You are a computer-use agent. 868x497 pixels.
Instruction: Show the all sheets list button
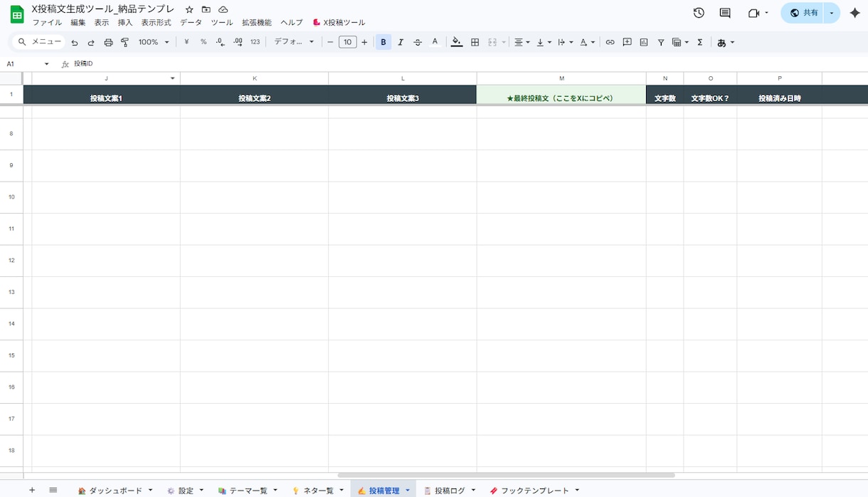pyautogui.click(x=53, y=491)
